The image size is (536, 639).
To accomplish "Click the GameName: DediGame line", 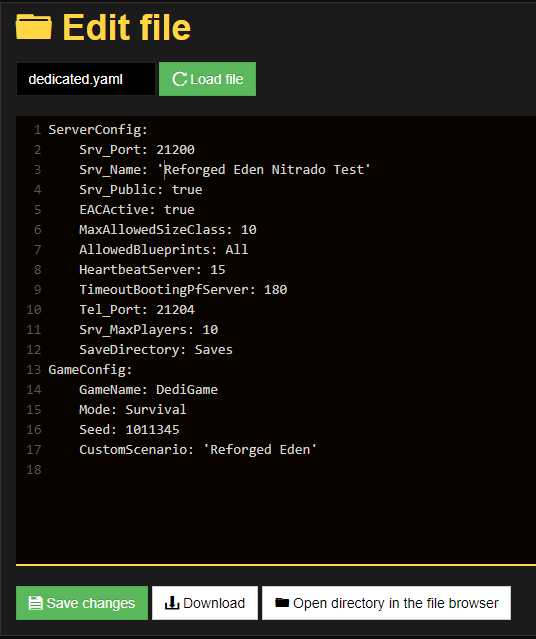I will pyautogui.click(x=148, y=389).
